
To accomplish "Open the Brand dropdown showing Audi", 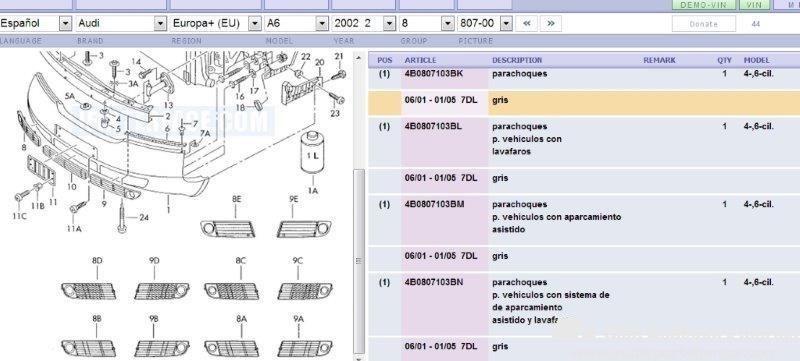I will point(121,23).
